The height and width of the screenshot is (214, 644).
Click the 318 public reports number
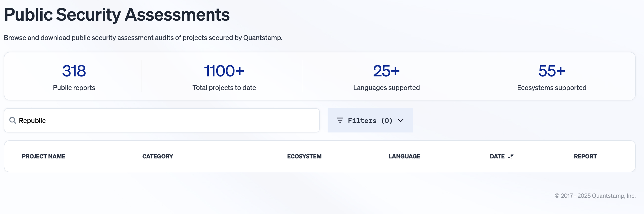[x=74, y=71]
